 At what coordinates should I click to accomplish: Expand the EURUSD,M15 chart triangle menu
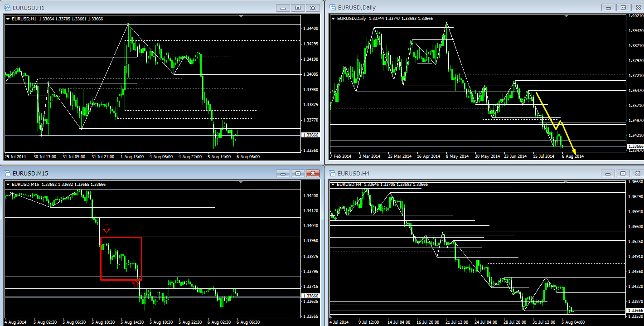coord(8,184)
